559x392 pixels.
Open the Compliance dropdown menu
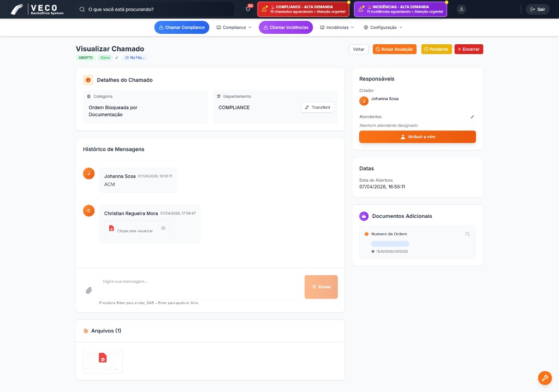234,27
